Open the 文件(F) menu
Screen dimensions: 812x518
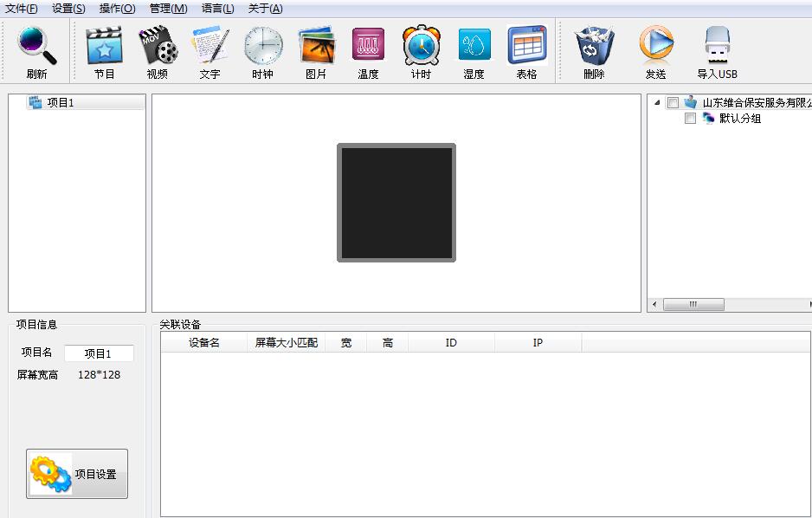(x=22, y=9)
